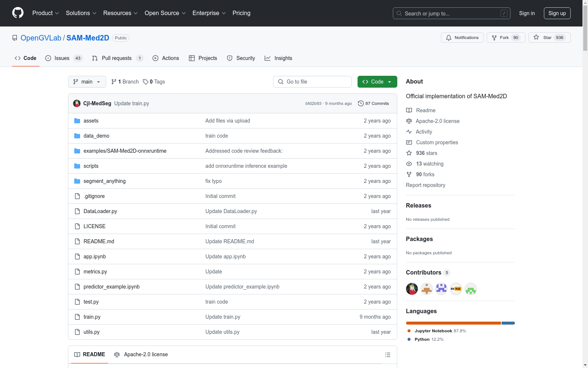Screen dimensions: 588x368
Task: Open utils.py file
Action: 92,332
